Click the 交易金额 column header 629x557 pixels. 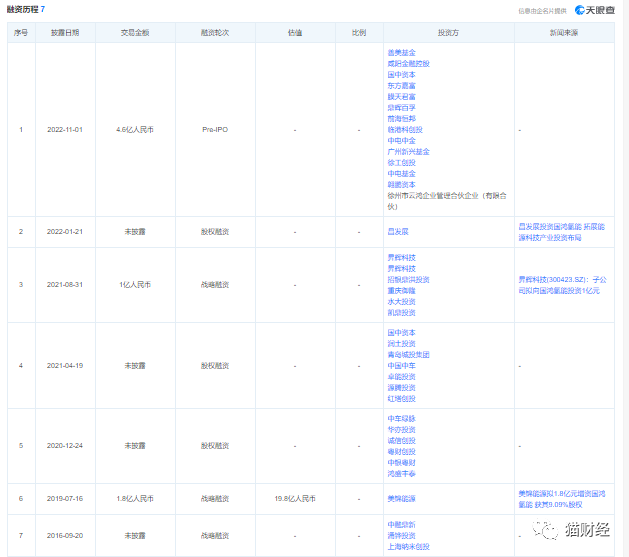pos(135,32)
